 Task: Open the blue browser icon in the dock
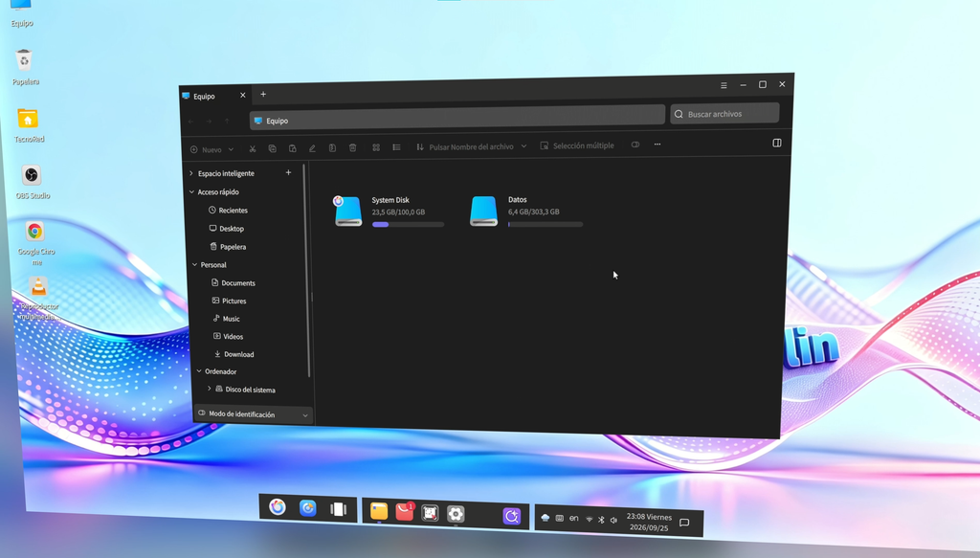pos(307,508)
